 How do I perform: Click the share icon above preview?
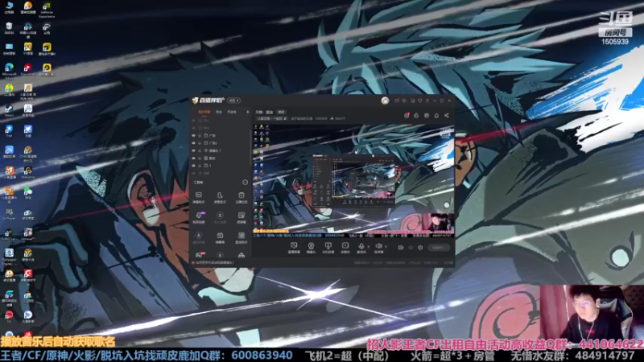coord(447,115)
